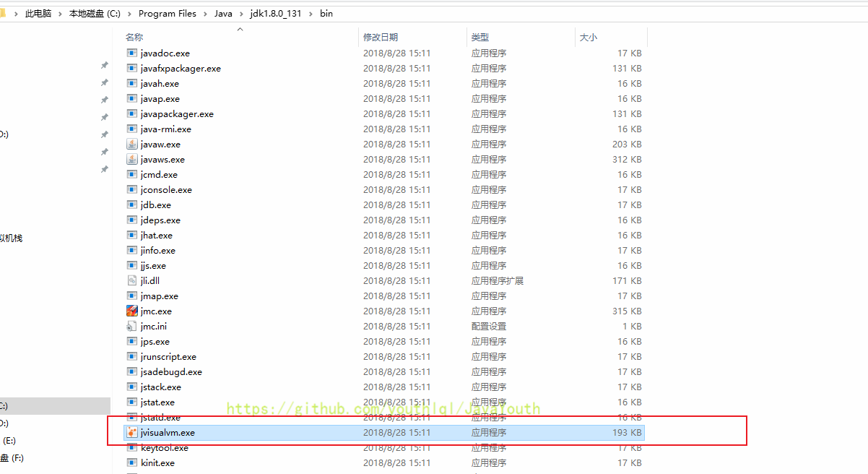Click the jrunscript.exe file icon
This screenshot has height=474, width=868.
[131, 356]
